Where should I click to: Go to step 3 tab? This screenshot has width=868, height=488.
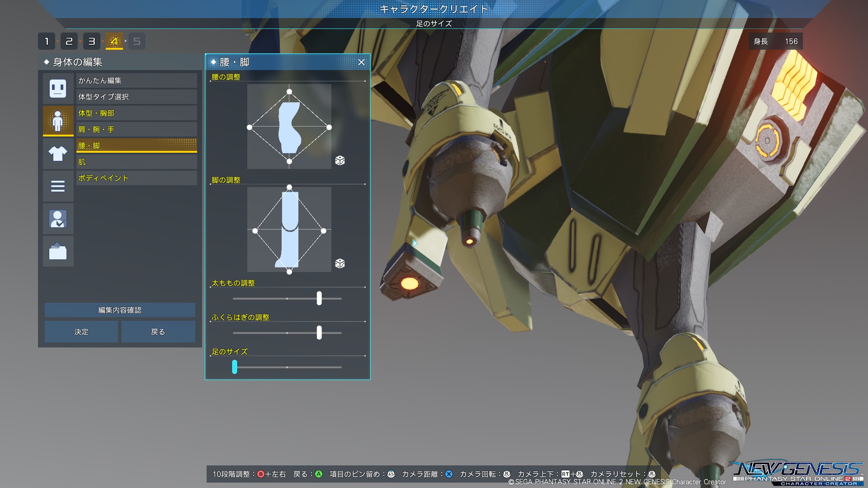(x=92, y=42)
